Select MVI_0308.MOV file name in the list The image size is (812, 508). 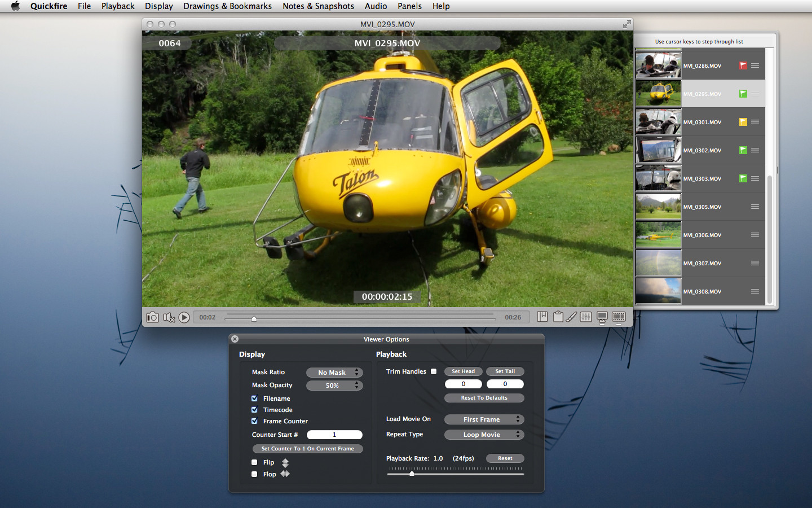[702, 292]
